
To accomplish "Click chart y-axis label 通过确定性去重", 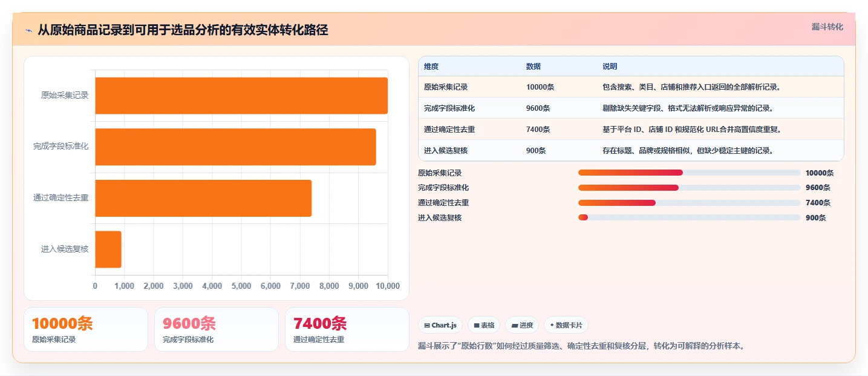I will coord(61,197).
